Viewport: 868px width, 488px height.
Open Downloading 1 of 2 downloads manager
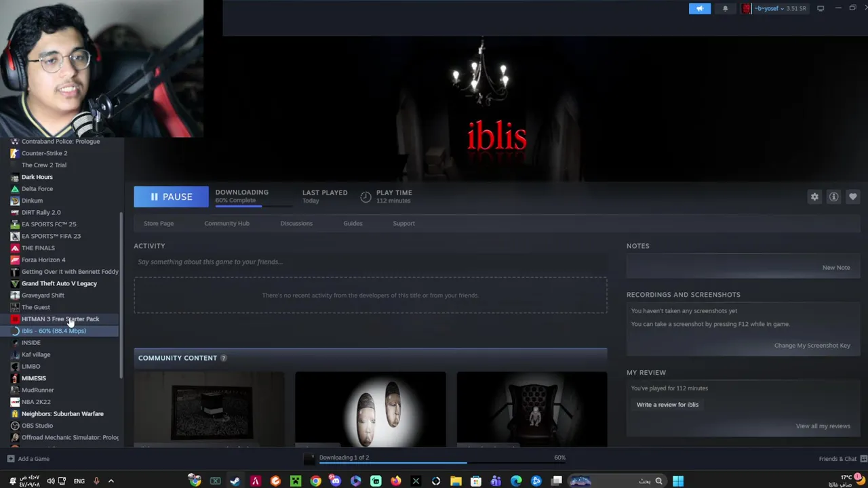[x=344, y=457]
